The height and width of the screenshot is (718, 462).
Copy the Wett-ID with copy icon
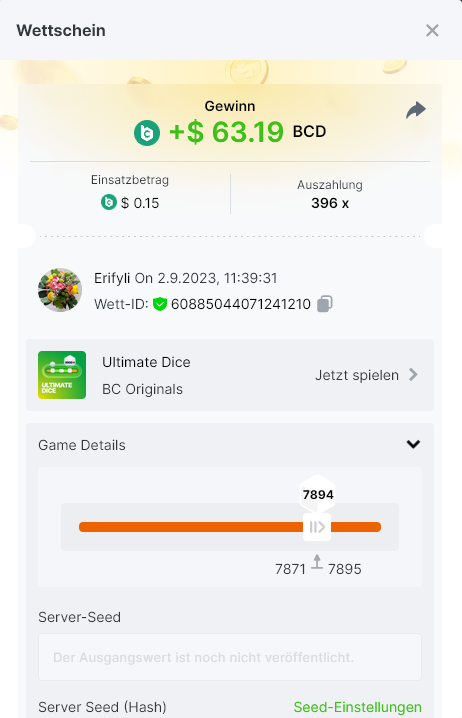pos(325,304)
